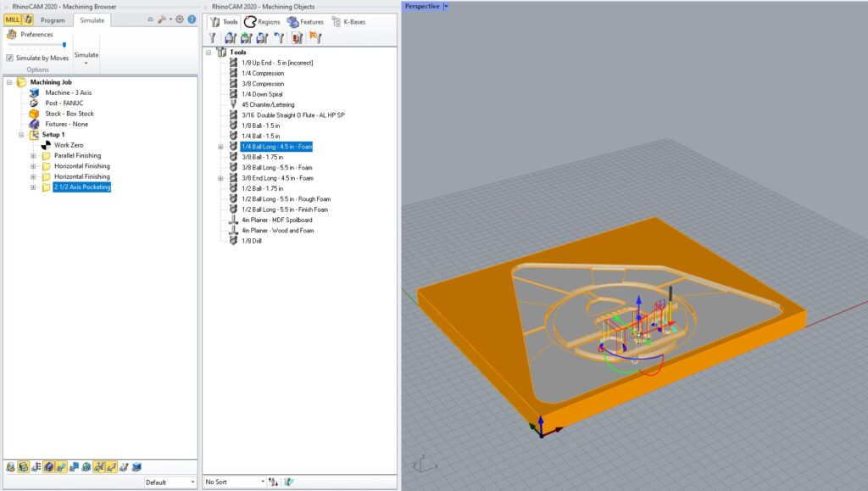Click the load tool library icon
The width and height of the screenshot is (868, 491).
[231, 38]
